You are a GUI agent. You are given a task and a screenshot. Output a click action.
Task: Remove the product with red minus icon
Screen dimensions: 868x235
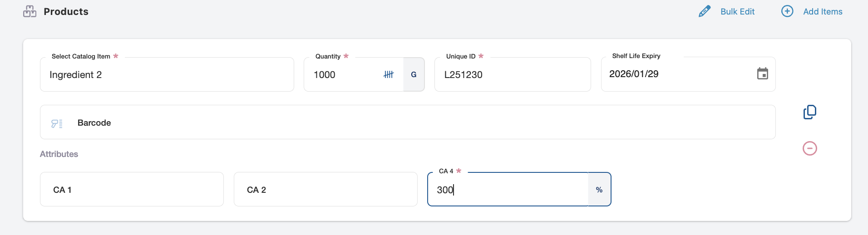[x=809, y=148]
